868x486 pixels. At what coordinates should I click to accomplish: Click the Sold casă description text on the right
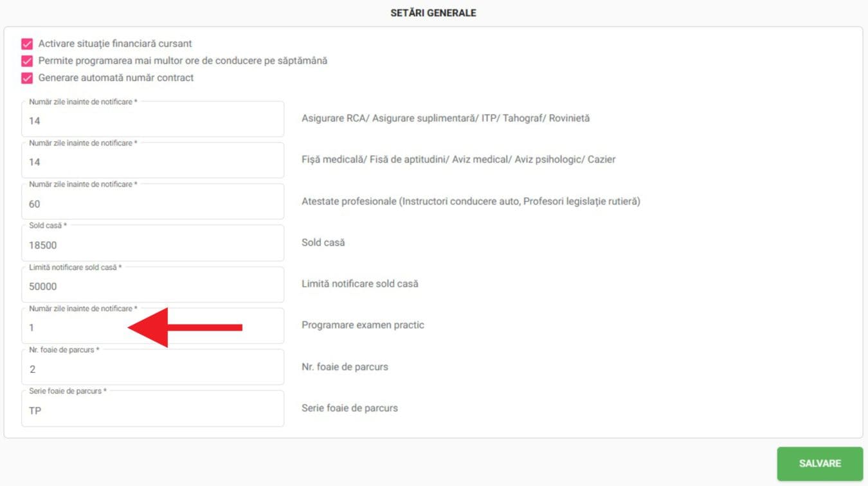point(323,242)
